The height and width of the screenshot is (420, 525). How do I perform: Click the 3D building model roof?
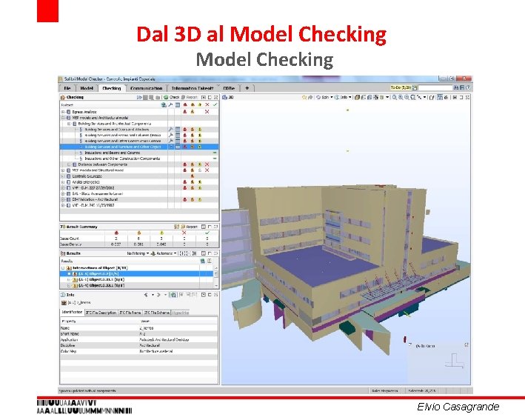(x=321, y=264)
